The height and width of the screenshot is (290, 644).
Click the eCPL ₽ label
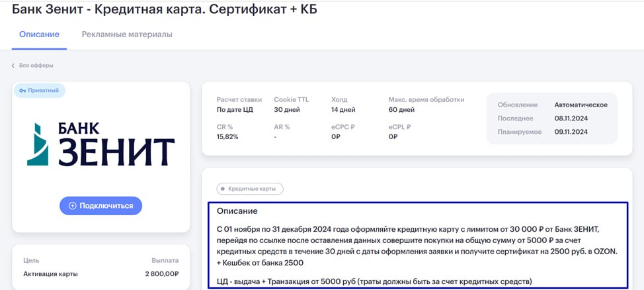pyautogui.click(x=400, y=127)
